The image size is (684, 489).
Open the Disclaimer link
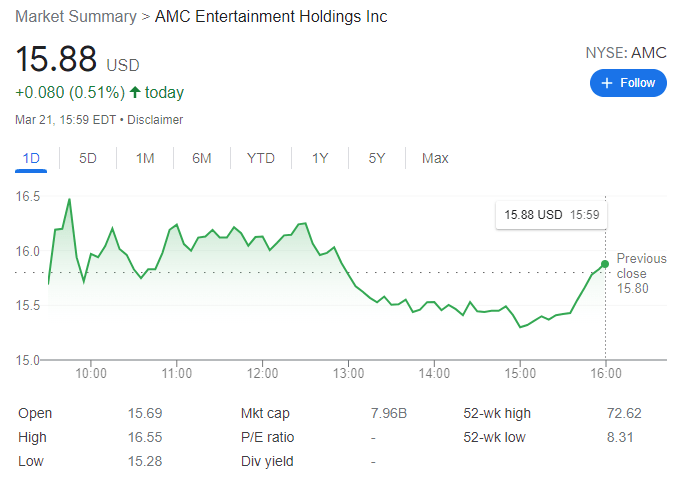click(x=155, y=120)
